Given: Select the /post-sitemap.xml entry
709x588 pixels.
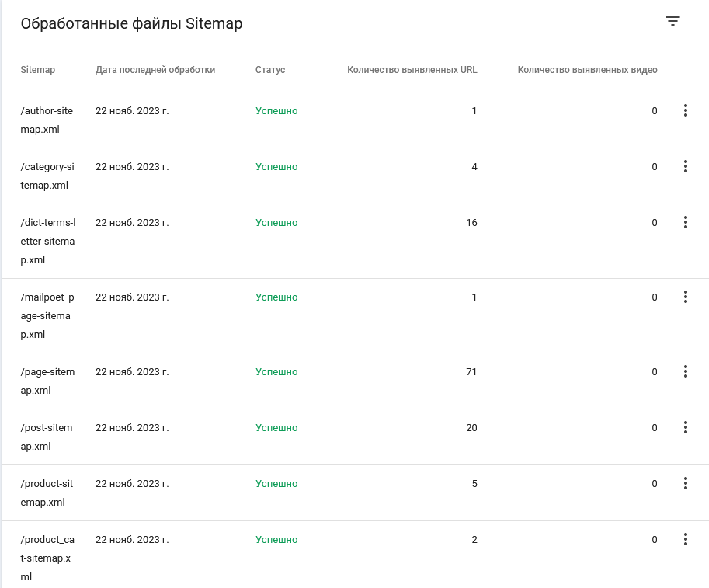Looking at the screenshot, I should coord(356,437).
